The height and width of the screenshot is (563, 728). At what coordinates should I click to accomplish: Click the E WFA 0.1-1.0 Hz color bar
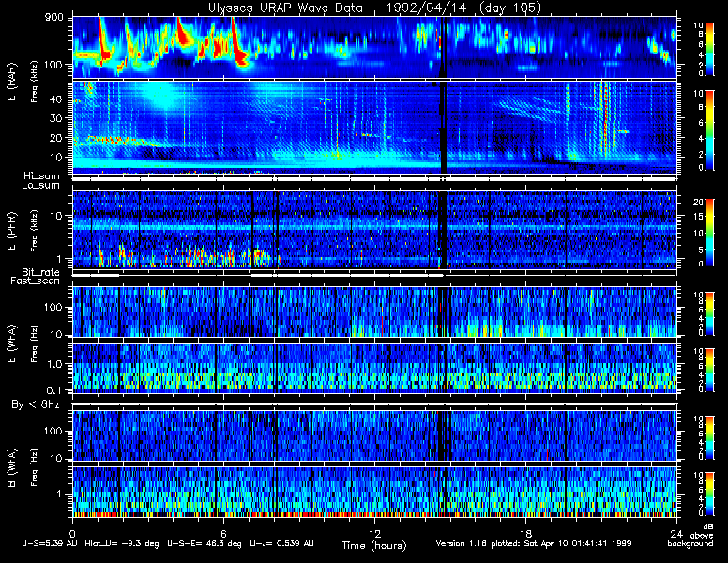click(710, 370)
